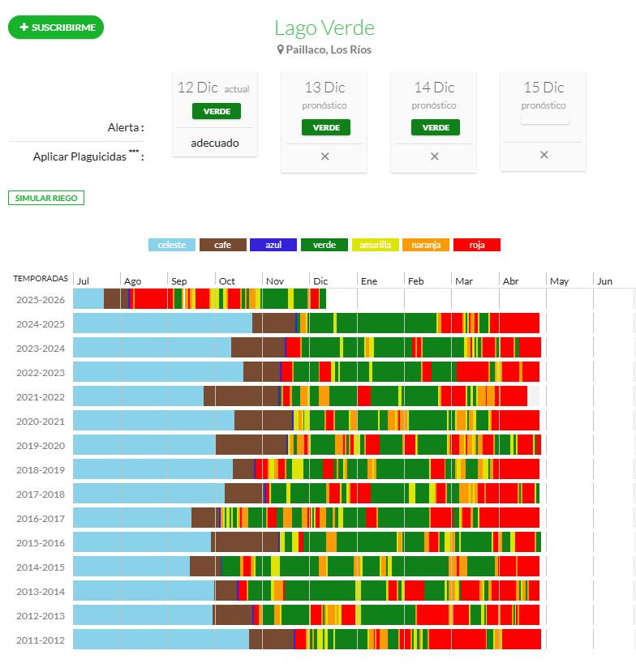Click the empty alert badge for 15 Dic
The width and height of the screenshot is (636, 672).
click(x=545, y=119)
